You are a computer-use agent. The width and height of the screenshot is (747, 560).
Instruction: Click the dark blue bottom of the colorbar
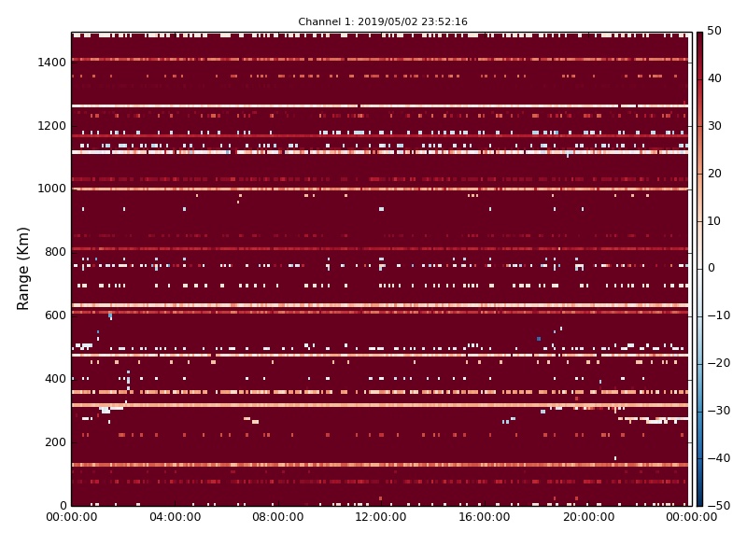tap(699, 500)
